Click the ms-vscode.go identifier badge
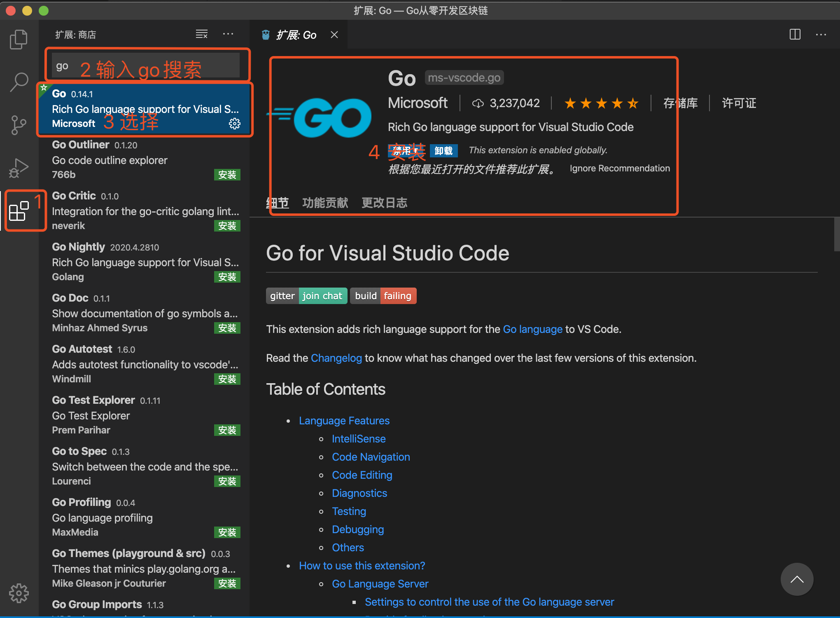 [464, 78]
